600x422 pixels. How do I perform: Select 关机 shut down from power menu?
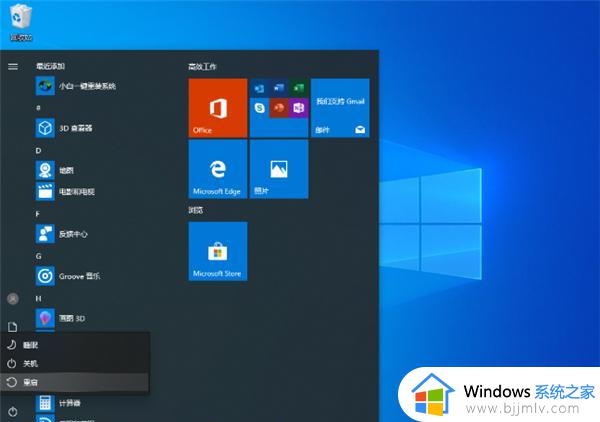[75, 363]
